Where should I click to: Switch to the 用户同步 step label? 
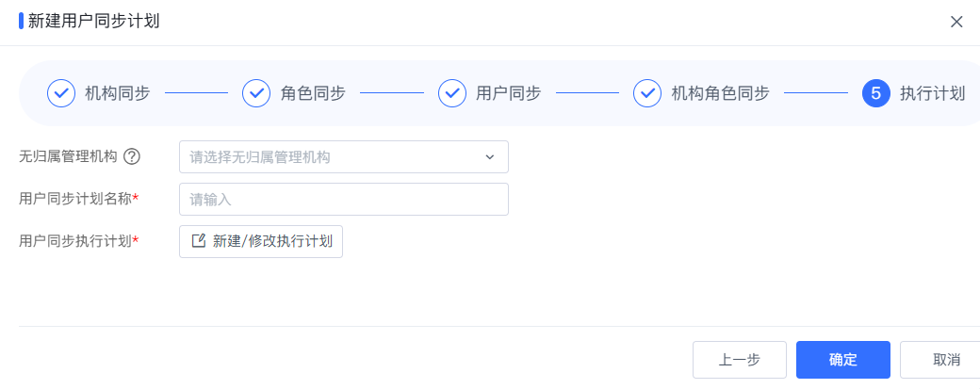click(x=509, y=93)
